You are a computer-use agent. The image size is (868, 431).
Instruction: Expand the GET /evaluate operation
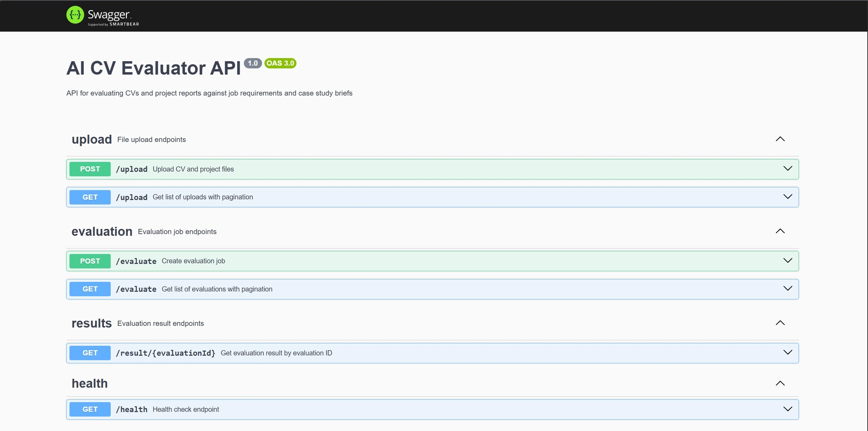[x=788, y=289]
